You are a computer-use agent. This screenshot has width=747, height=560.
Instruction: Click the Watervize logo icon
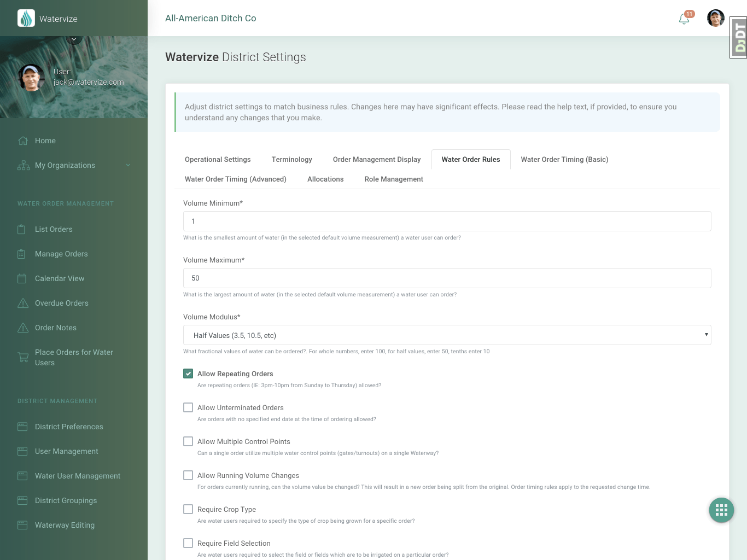(26, 18)
